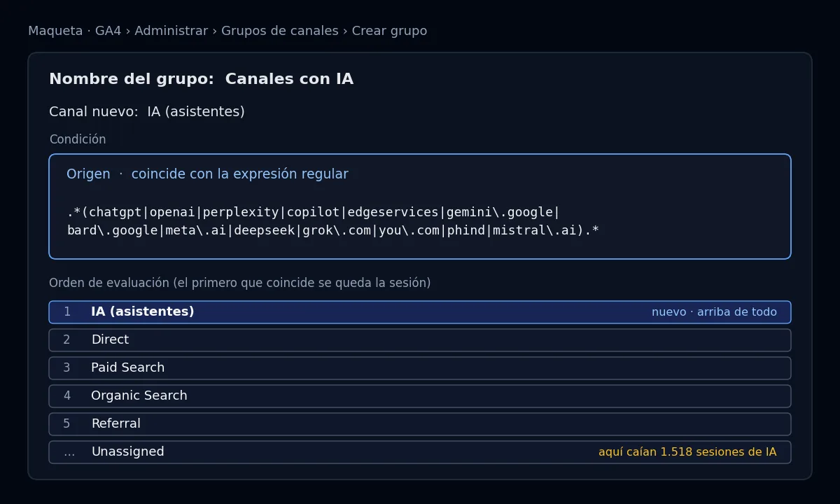Click the 'nuevo · arriba de todo' note

point(714,312)
